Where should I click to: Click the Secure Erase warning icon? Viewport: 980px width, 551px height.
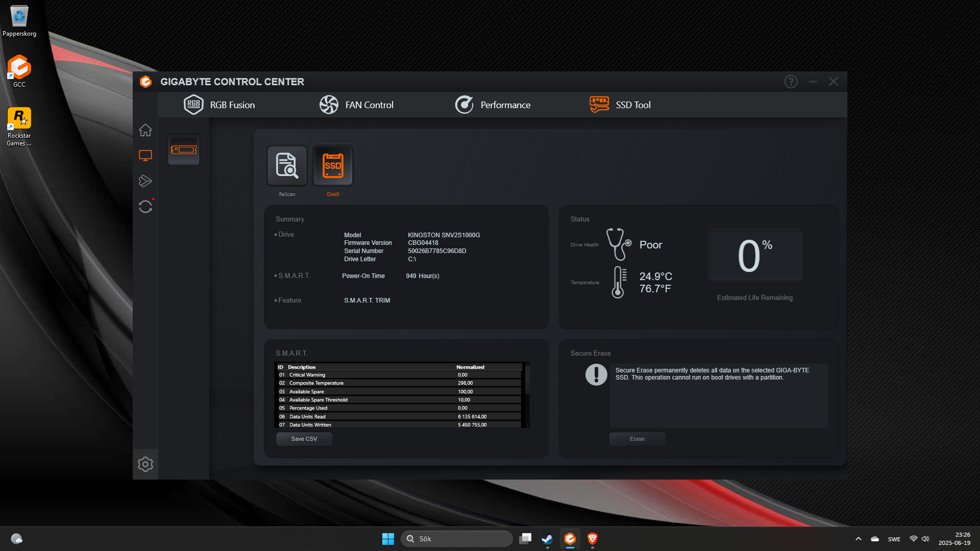click(596, 374)
